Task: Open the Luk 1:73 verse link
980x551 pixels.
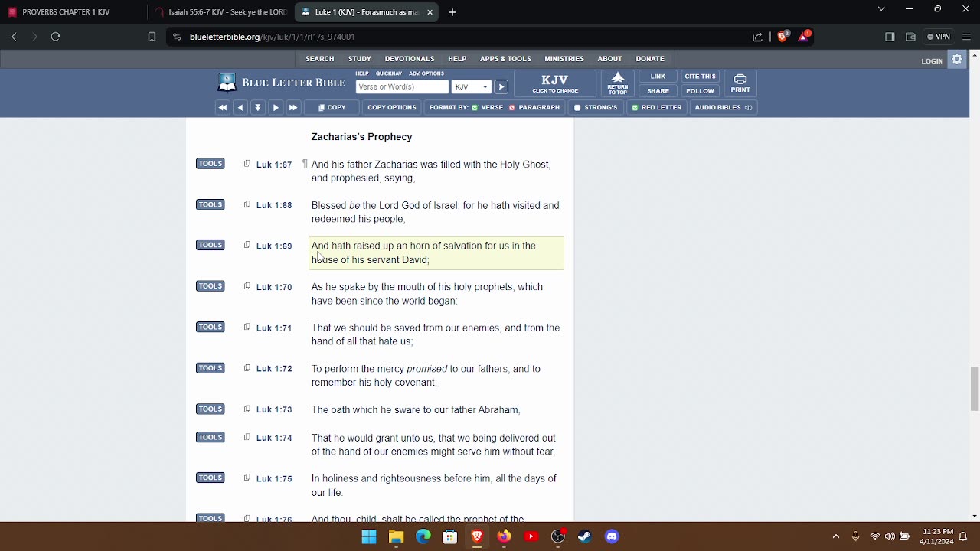Action: (x=274, y=410)
